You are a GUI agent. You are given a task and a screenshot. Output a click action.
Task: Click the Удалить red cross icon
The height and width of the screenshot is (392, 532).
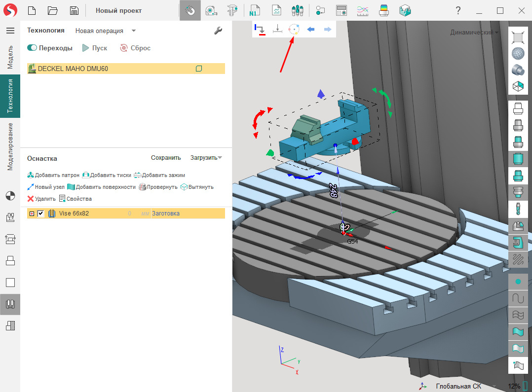(31, 199)
